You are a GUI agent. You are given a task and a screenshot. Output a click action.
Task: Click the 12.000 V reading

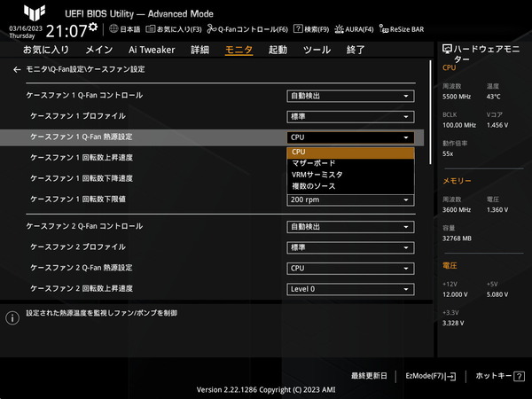[455, 294]
